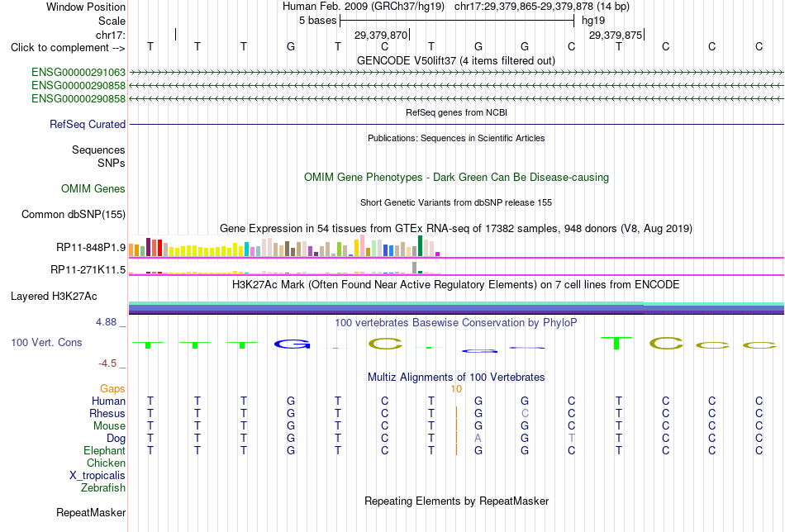
Task: Click the tall dark green bar in RP11-848P1.9 chart
Action: click(420, 245)
